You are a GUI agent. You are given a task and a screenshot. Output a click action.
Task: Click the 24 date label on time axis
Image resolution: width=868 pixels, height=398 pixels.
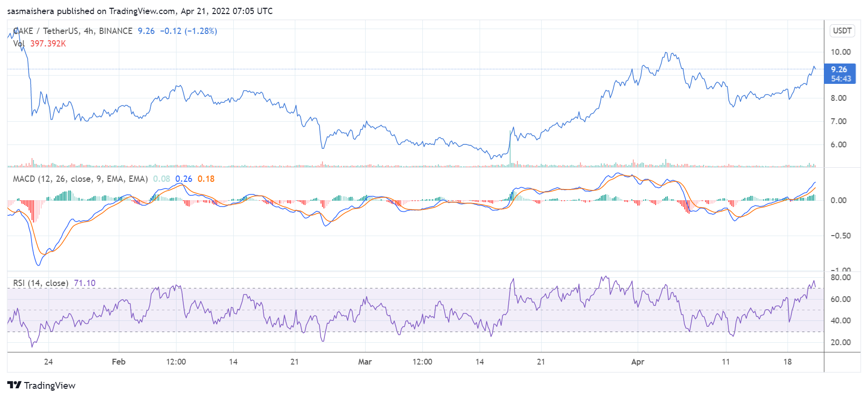[x=48, y=362]
